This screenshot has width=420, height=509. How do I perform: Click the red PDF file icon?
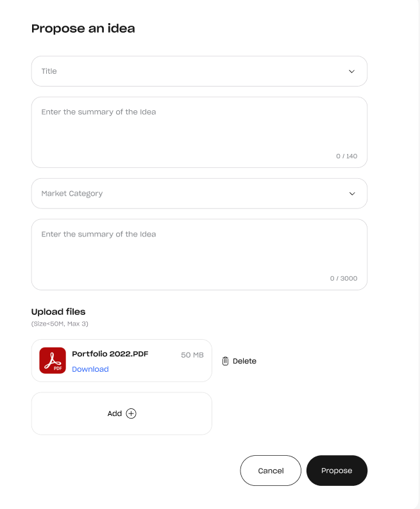[53, 361]
